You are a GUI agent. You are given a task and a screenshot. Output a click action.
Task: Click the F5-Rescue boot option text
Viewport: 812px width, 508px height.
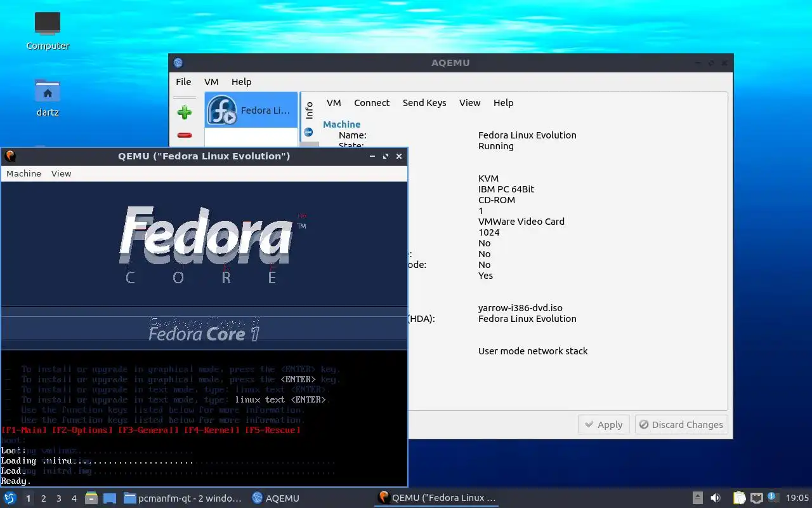(272, 430)
